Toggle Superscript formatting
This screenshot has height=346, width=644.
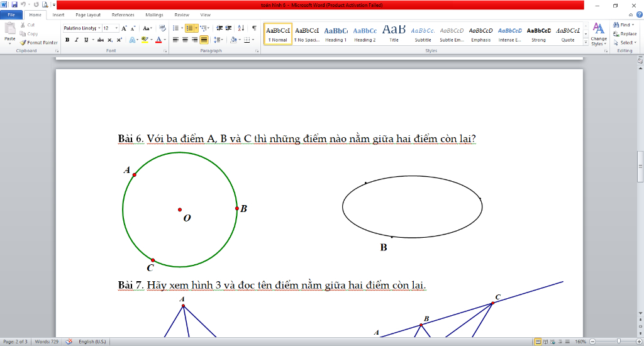119,40
